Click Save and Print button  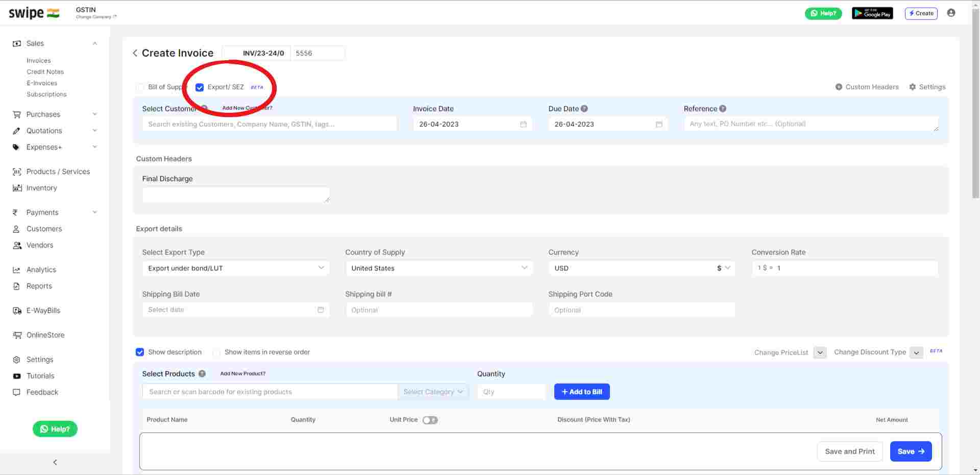point(850,452)
